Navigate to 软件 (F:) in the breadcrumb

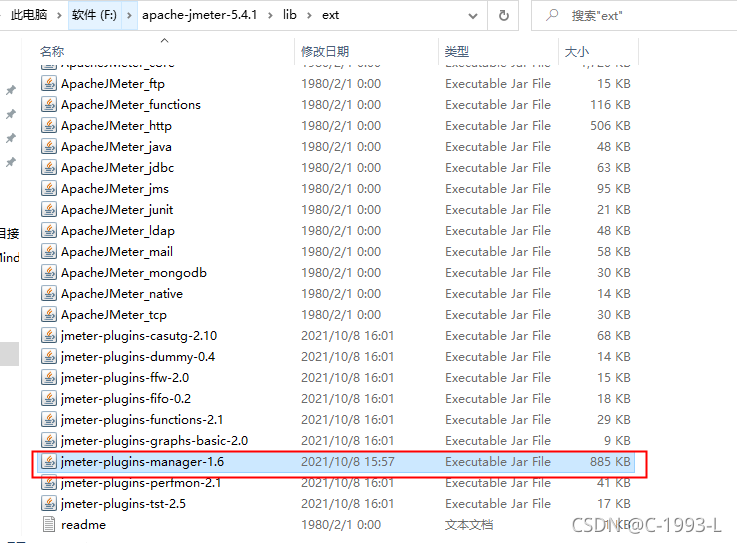[94, 15]
